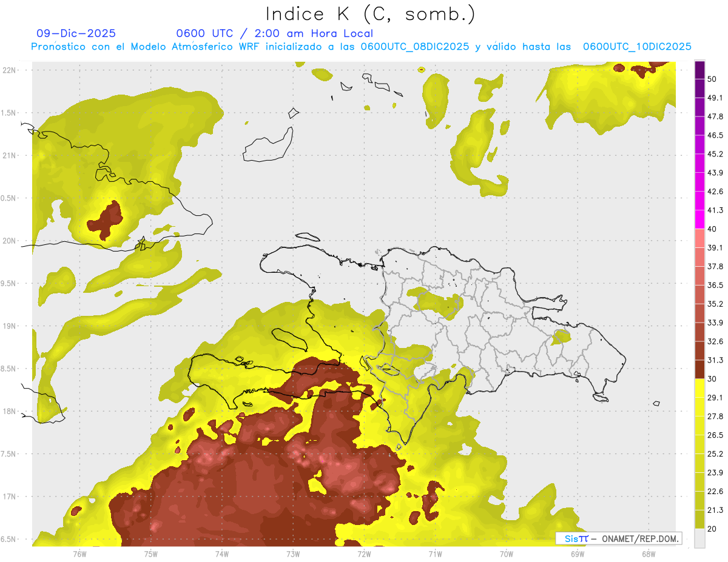Click the legend value 22.6
The width and height of the screenshot is (728, 562).
coord(715,491)
